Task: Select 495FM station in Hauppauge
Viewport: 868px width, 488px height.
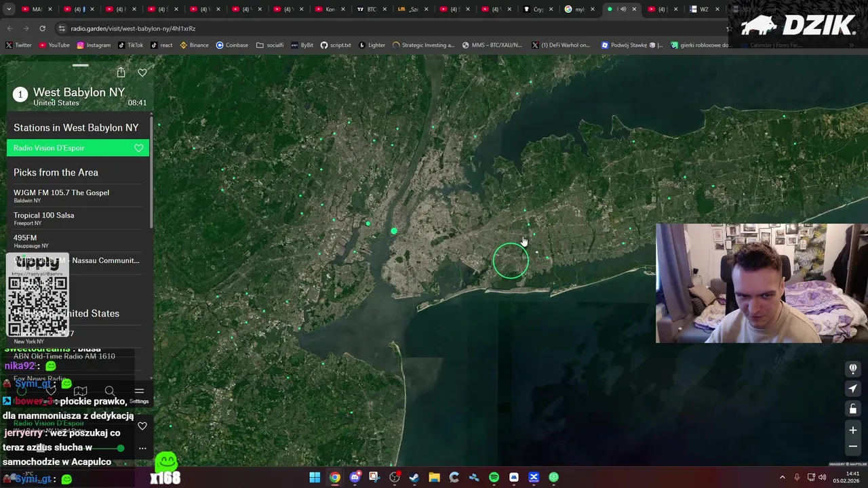Action: 78,241
